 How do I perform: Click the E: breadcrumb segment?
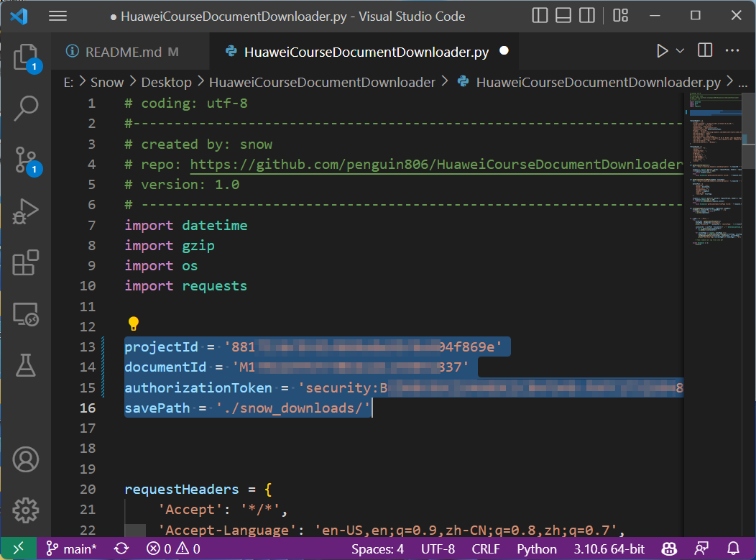point(68,83)
